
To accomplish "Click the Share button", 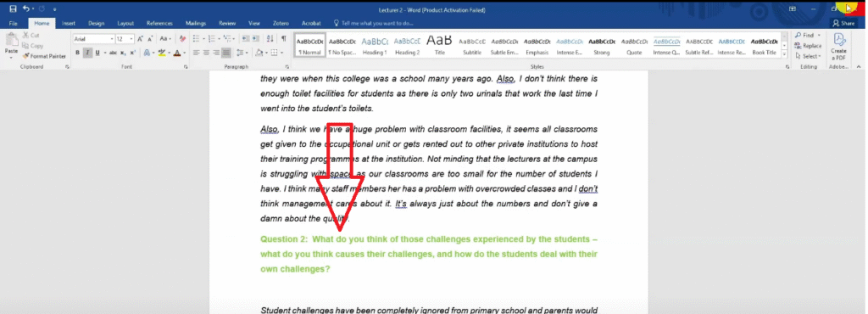I will pyautogui.click(x=843, y=24).
